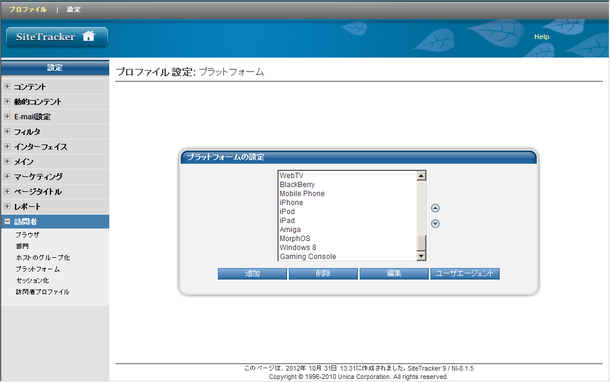Screen dimensions: 610x382
Task: Open the 設定 top menu item
Action: (x=74, y=9)
